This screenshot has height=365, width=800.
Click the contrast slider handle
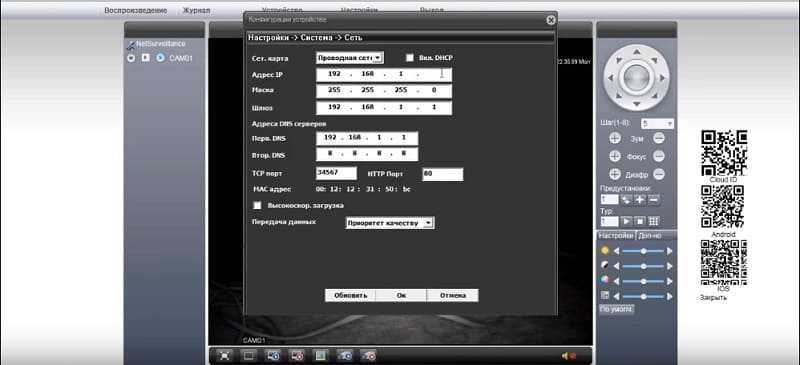pyautogui.click(x=644, y=266)
